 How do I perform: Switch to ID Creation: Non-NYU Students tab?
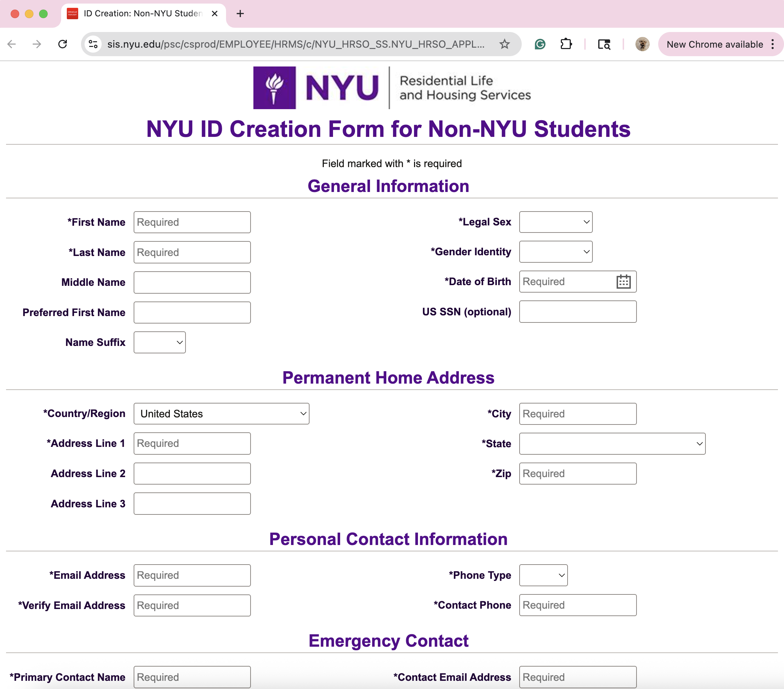coord(142,14)
